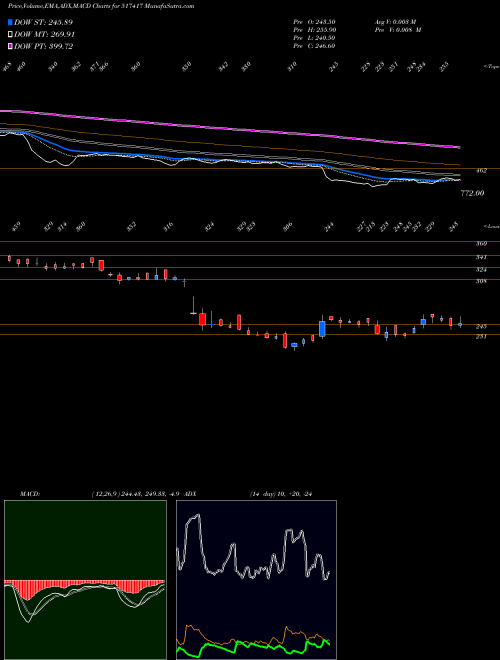Click the '<Tops' label at right edge
The width and height of the screenshot is (500, 660).
pos(492,67)
